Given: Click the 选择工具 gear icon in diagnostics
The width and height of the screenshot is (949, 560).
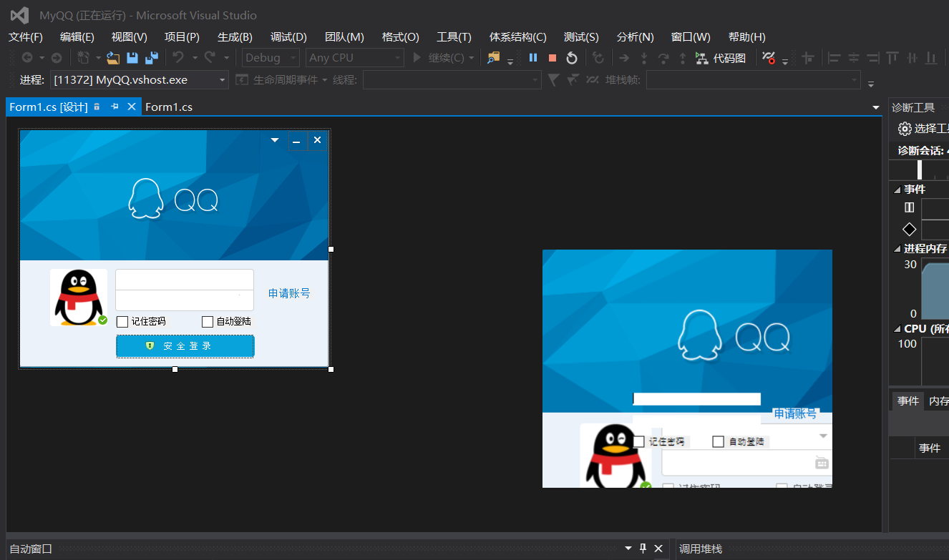Looking at the screenshot, I should pos(905,129).
